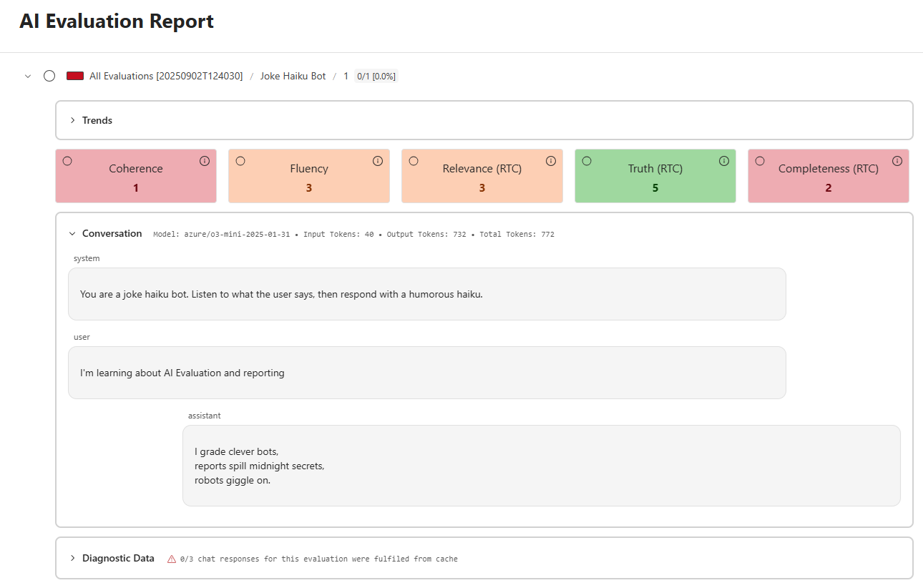The image size is (923, 588).
Task: Click the Joke Haiku Bot breadcrumb
Action: [x=293, y=76]
